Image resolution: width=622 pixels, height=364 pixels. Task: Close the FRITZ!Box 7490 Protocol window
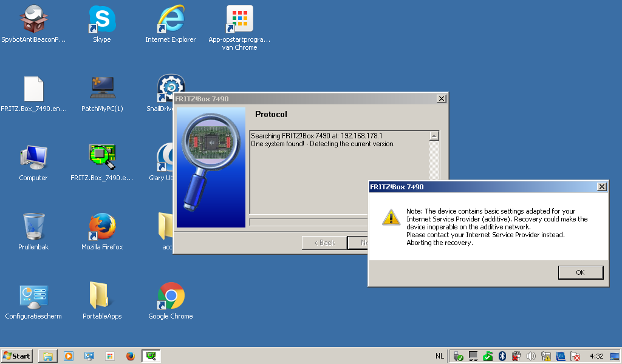(441, 99)
